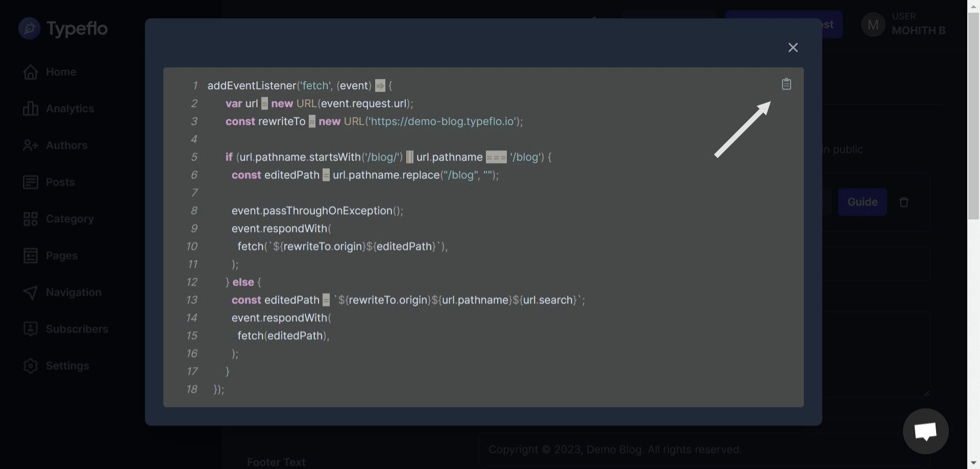View the Subscribers list
The width and height of the screenshot is (980, 469).
(77, 329)
